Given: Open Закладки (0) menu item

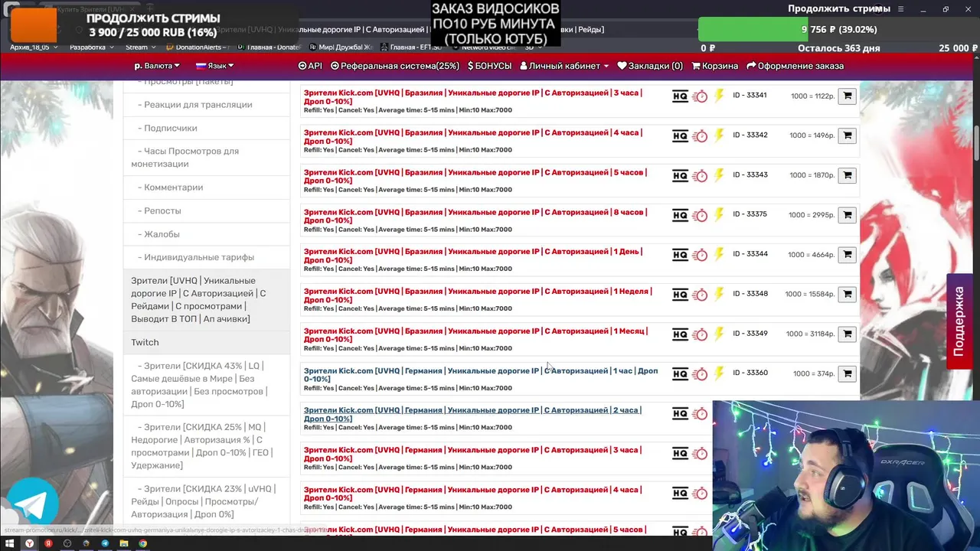Looking at the screenshot, I should click(650, 66).
